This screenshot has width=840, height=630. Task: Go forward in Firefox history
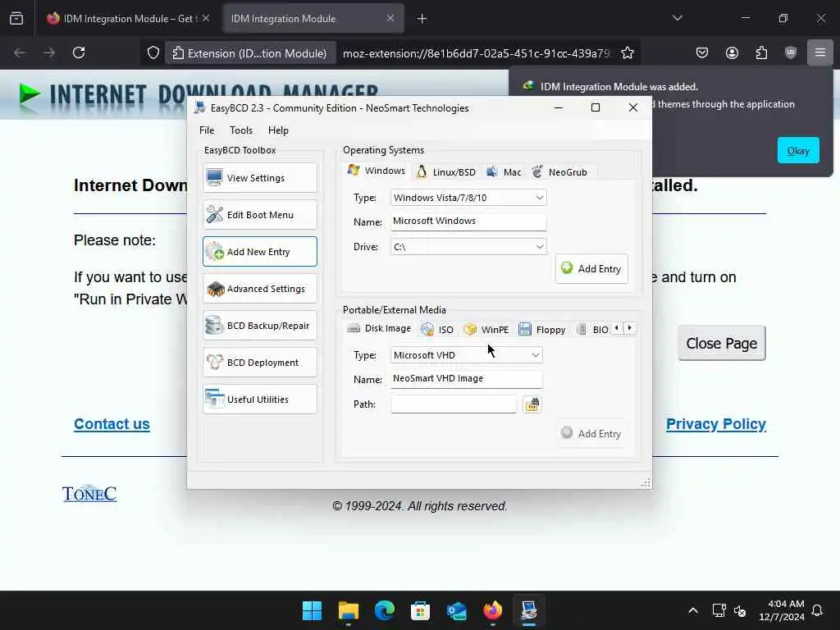coord(49,53)
